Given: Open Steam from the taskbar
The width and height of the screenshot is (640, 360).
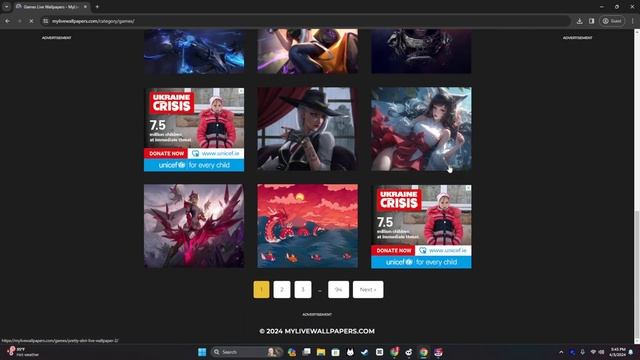Looking at the screenshot, I should coord(364,352).
